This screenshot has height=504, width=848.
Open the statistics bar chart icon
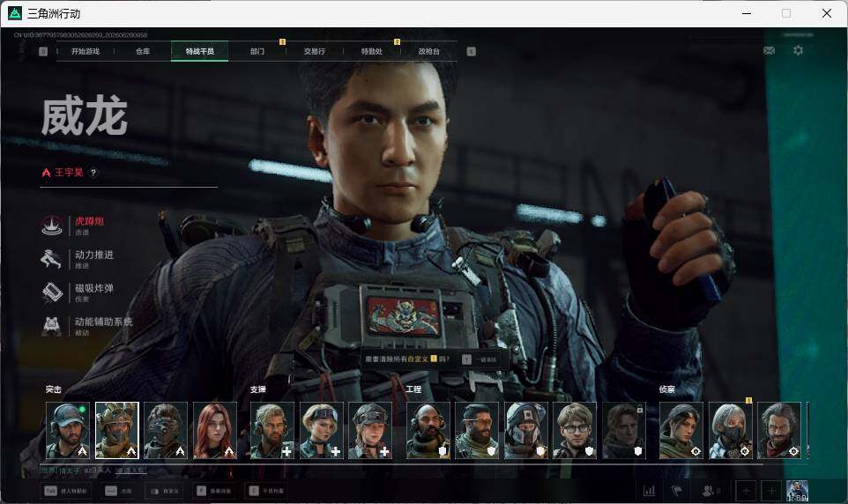coord(649,491)
